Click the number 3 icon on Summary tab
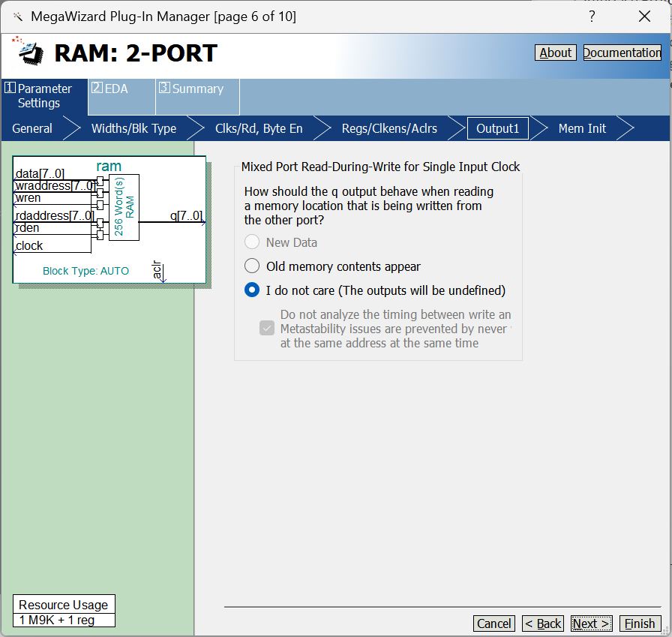672x637 pixels. pos(164,88)
